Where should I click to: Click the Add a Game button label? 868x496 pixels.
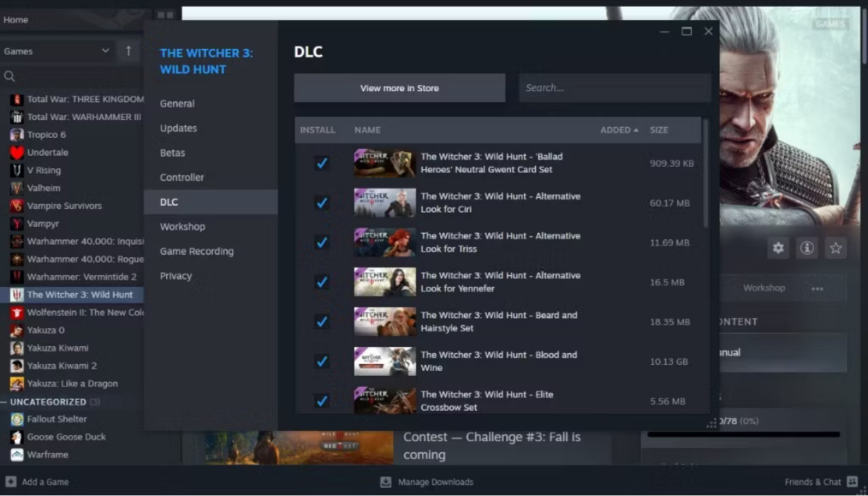45,482
